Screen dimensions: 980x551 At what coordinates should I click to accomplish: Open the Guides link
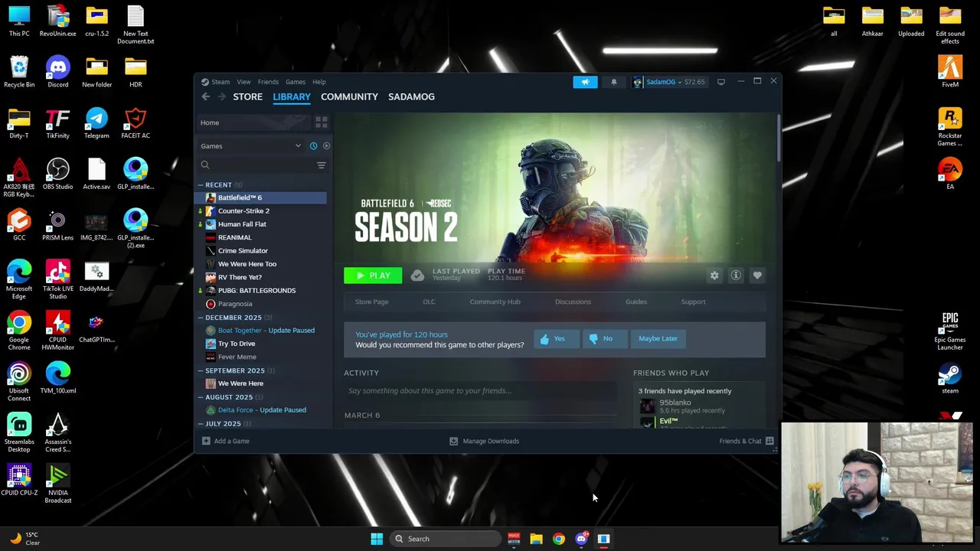(x=636, y=302)
